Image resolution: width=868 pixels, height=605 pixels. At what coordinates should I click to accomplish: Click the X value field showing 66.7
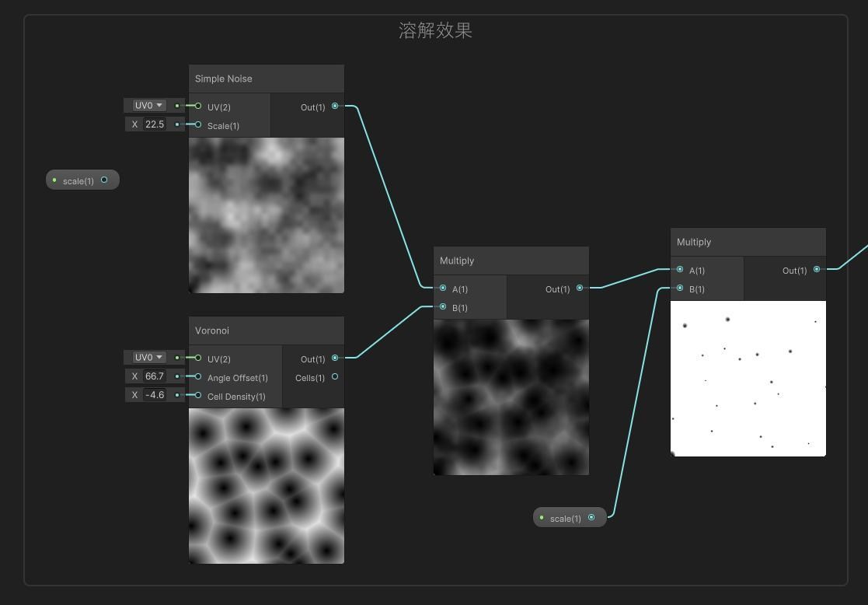point(154,376)
